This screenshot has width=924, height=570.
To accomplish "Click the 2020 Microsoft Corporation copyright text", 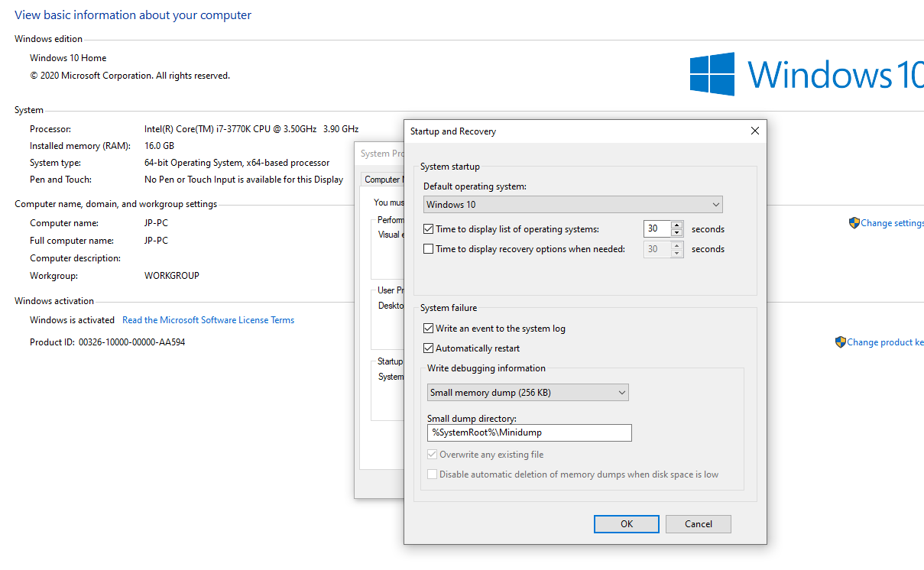I will pyautogui.click(x=130, y=76).
